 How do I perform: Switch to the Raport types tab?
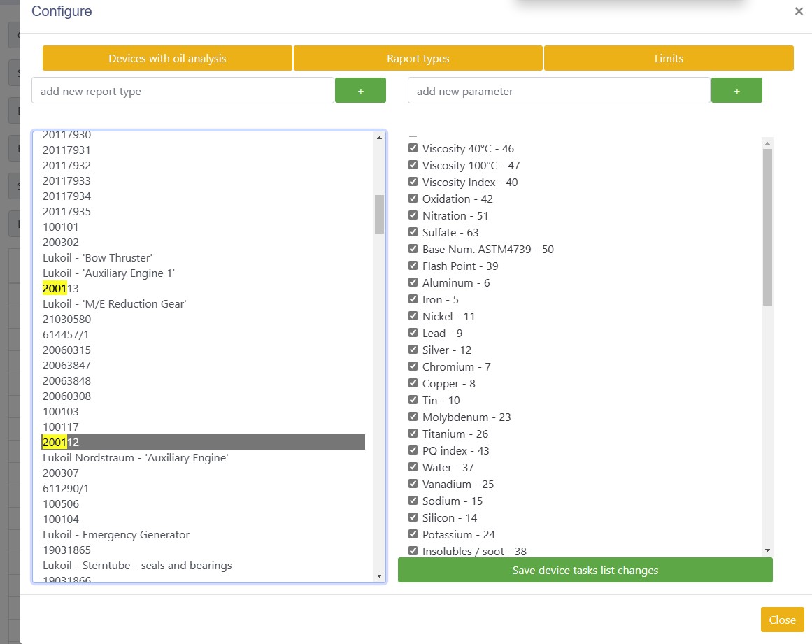(x=418, y=58)
